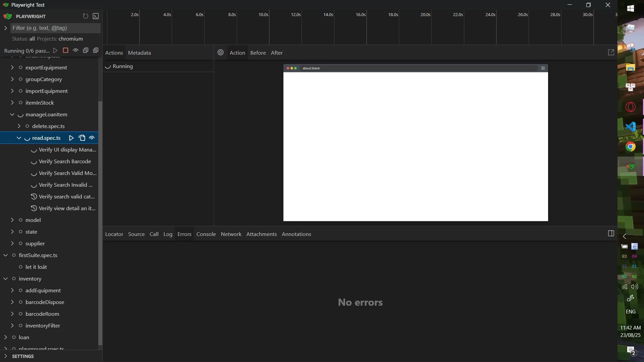Expand the filter options chevron
Image resolution: width=644 pixels, height=362 pixels.
pos(5,28)
